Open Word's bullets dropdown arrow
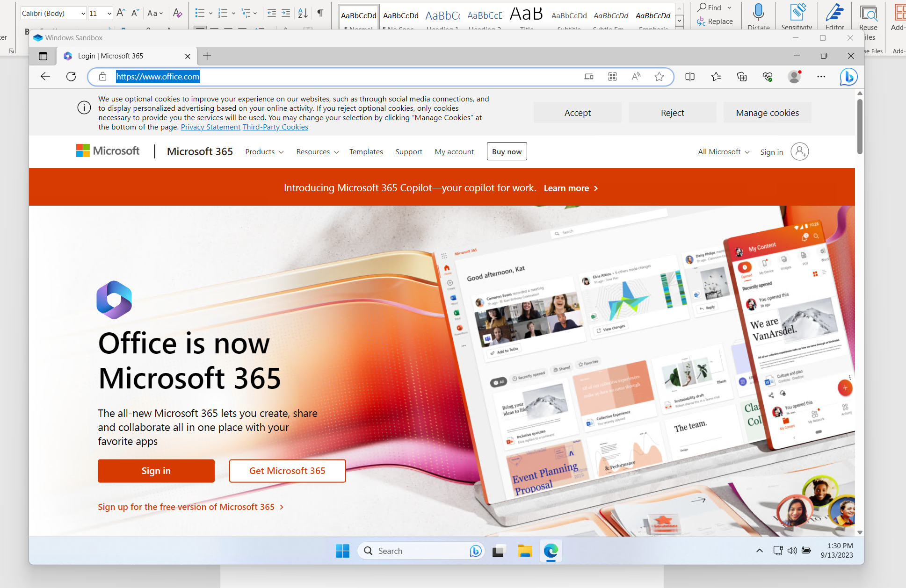Screen dimensions: 906x588 210,13
